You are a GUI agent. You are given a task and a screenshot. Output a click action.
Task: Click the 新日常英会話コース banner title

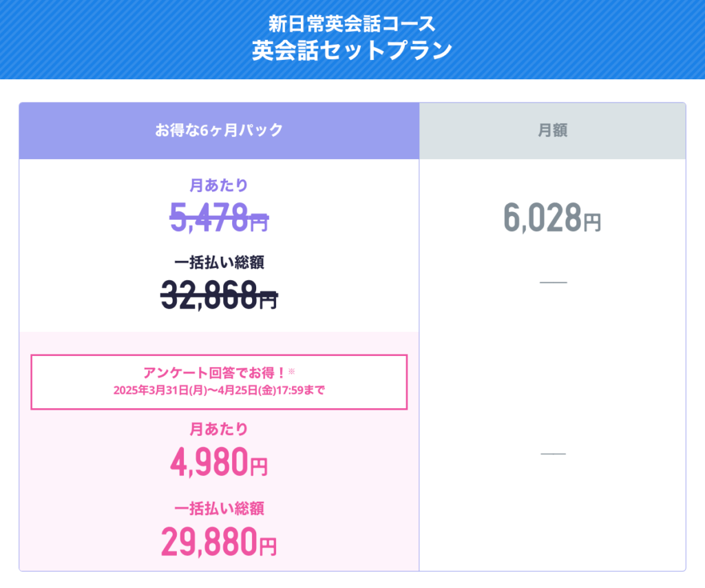click(352, 23)
